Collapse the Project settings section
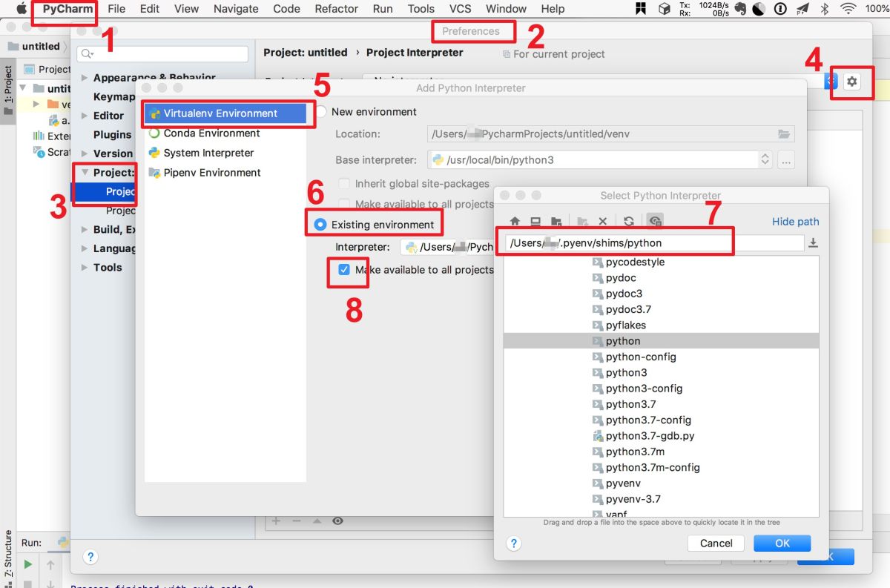The image size is (890, 588). tap(84, 173)
